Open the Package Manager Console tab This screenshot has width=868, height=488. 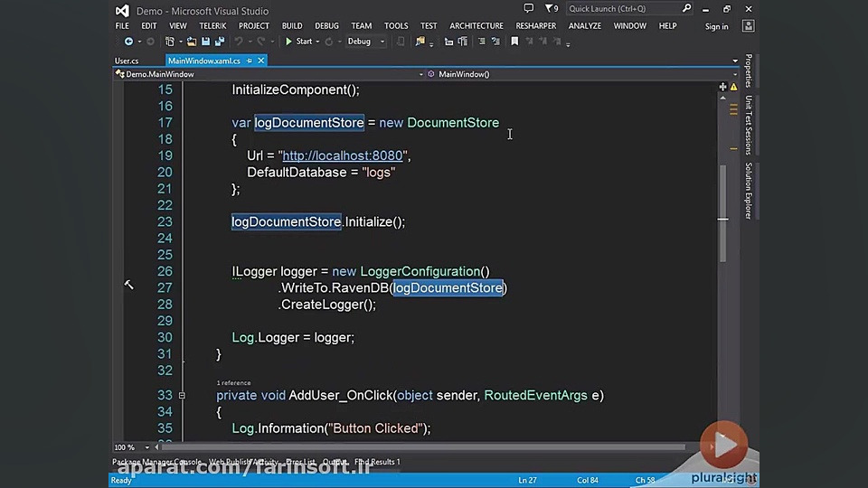coord(156,462)
